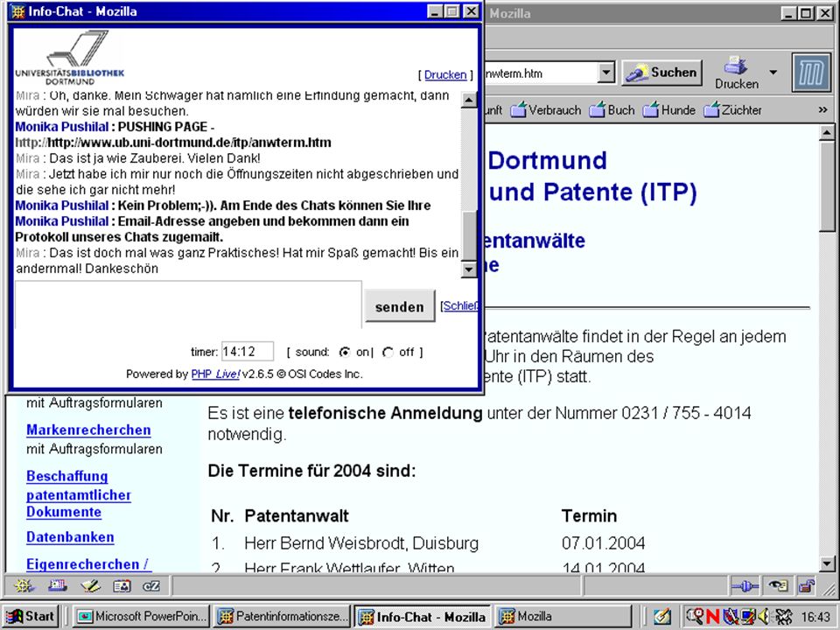This screenshot has width=840, height=630.
Task: Click the shield icon in the system tray
Action: 730,617
